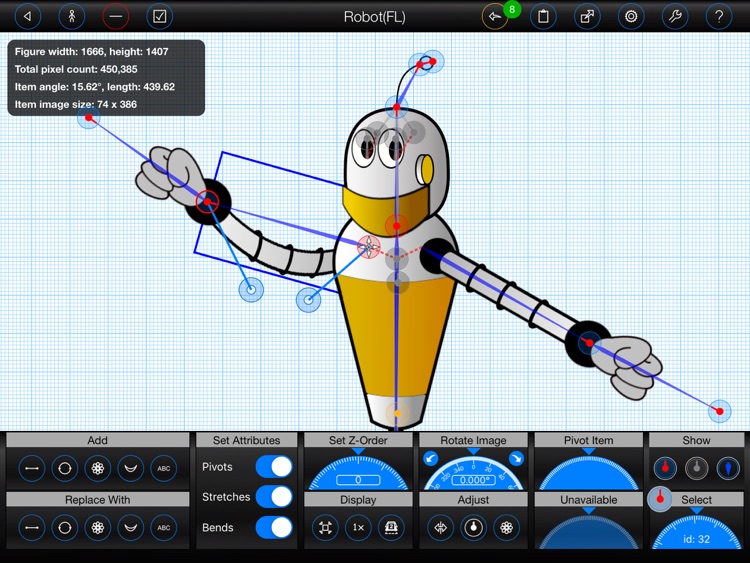Screen dimensions: 750x563
Task: Tap Adjust sprite flower icon
Action: point(507,528)
